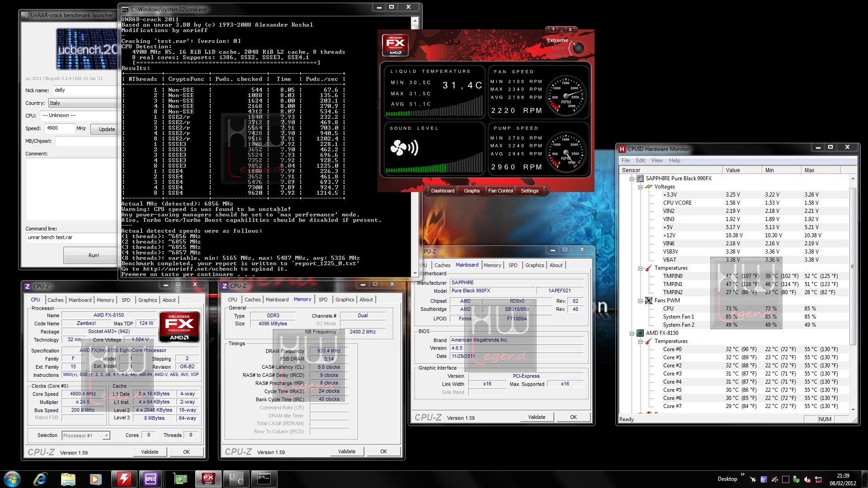Open the Processor #1 selection dropdown

tap(106, 436)
